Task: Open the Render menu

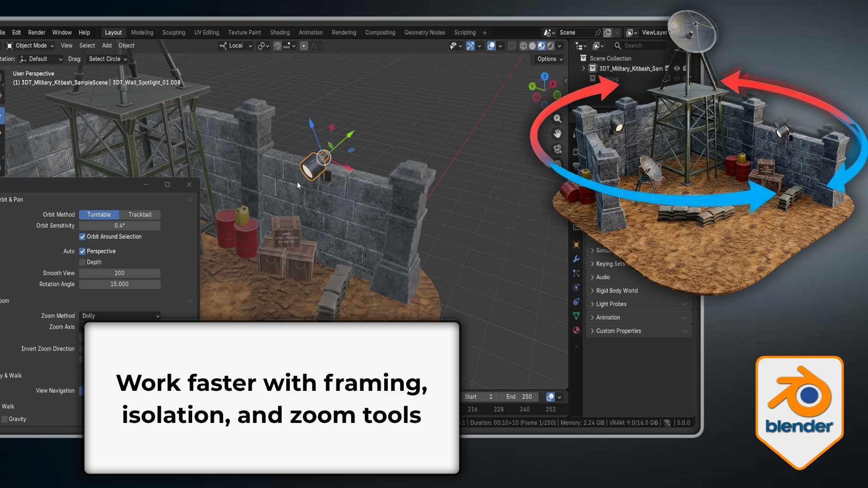Action: (x=37, y=33)
